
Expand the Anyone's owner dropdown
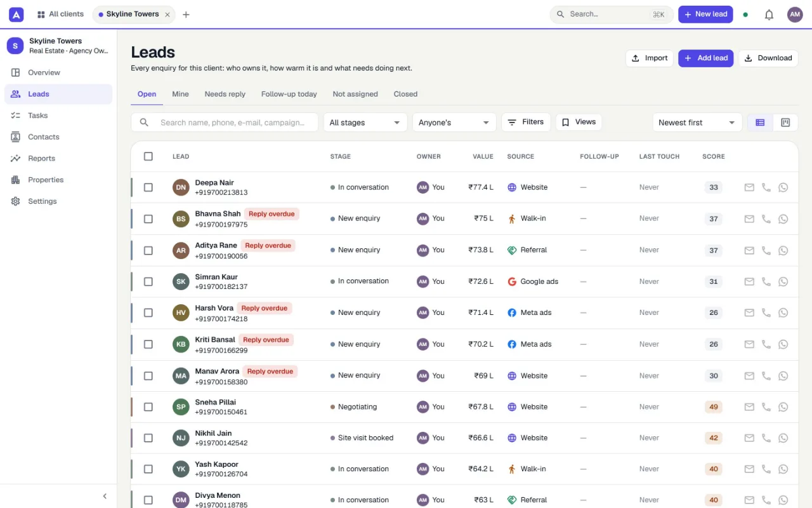tap(454, 123)
